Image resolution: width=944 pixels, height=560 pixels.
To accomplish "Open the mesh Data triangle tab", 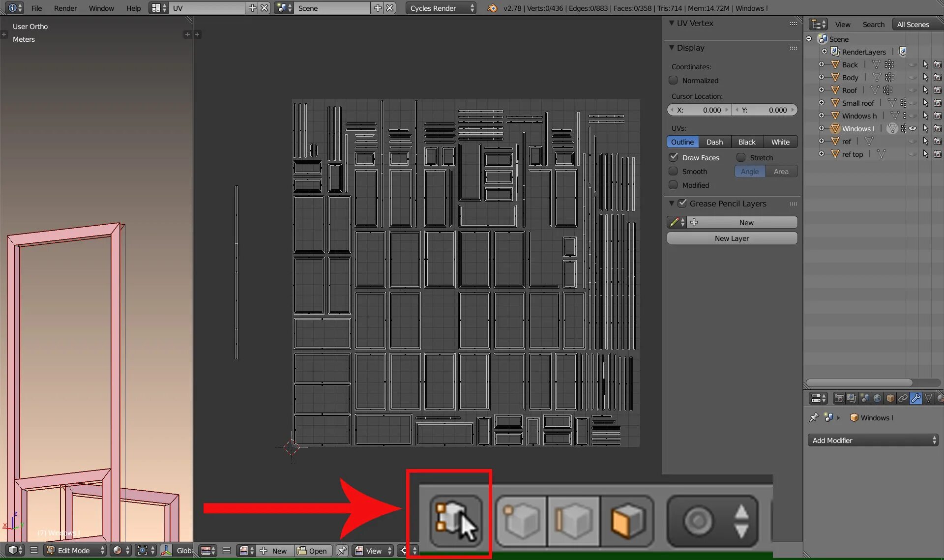I will coord(928,398).
